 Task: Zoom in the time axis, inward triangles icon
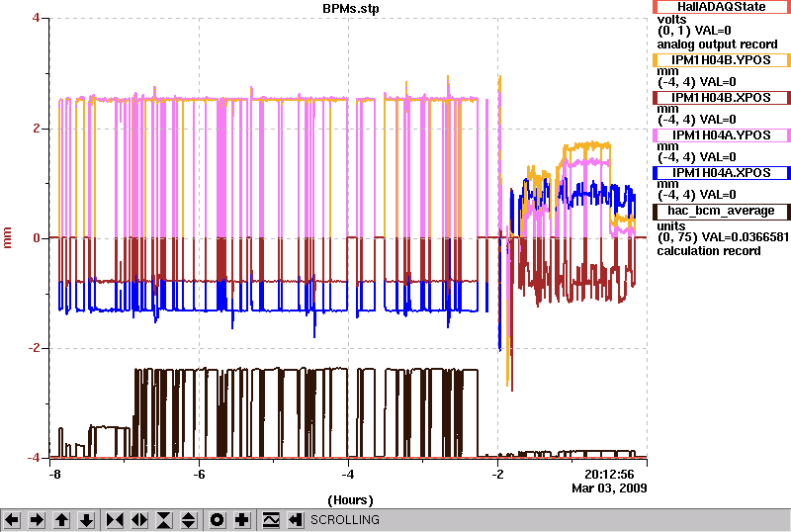[x=115, y=520]
